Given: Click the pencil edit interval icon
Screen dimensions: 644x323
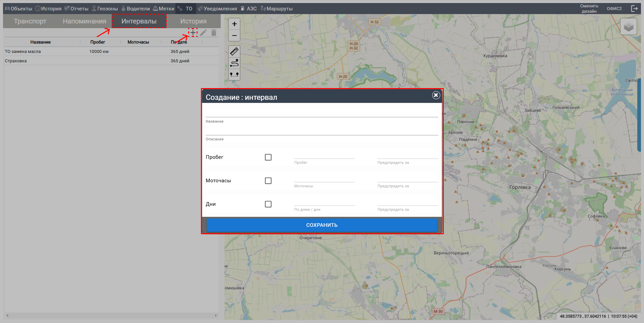Looking at the screenshot, I should click(x=203, y=33).
